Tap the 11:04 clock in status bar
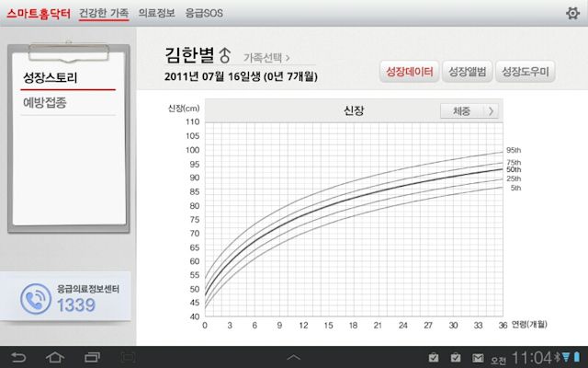Viewport: 588px width, 368px height. click(532, 357)
